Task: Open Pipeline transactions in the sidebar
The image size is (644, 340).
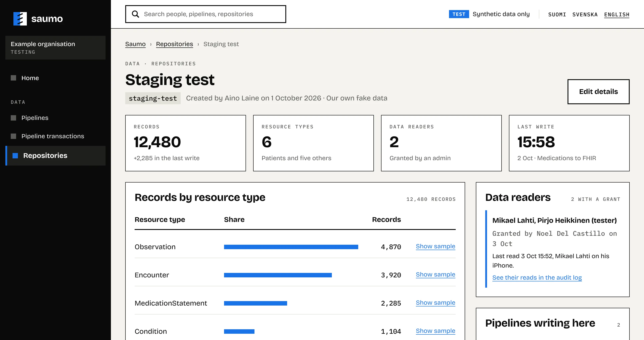Action: click(x=55, y=136)
